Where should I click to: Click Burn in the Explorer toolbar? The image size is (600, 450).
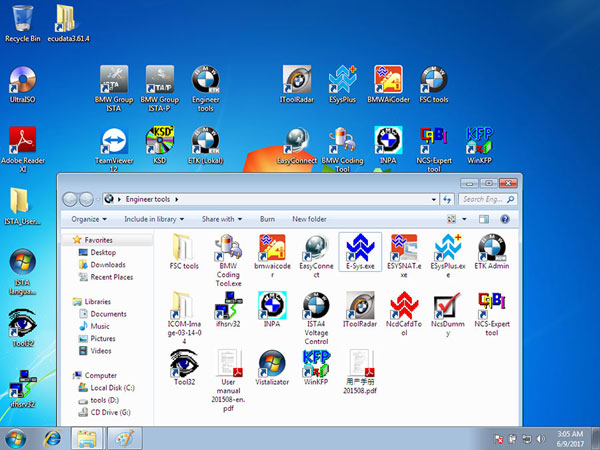pos(267,219)
